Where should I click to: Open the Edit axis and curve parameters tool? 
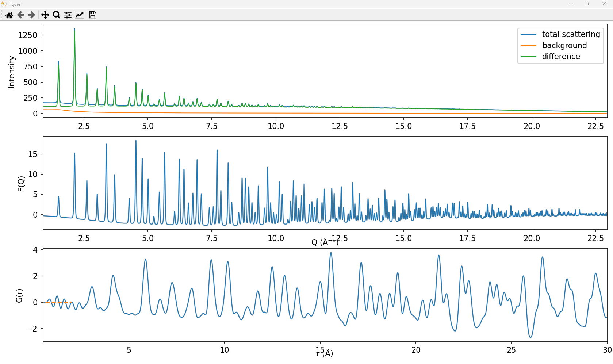pyautogui.click(x=79, y=15)
